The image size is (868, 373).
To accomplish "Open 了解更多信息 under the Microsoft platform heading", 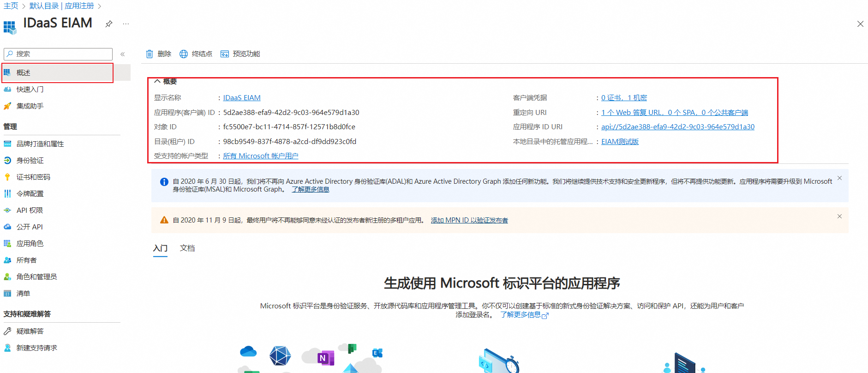I will click(x=524, y=315).
